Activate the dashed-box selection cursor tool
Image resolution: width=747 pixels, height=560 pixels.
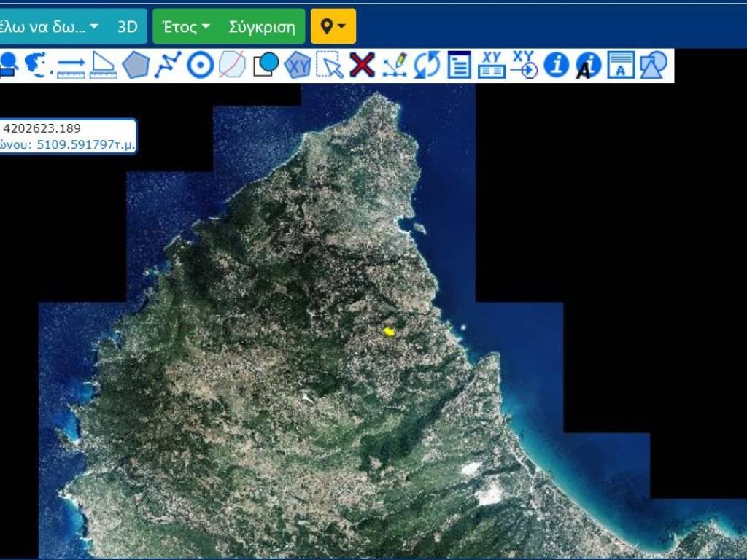point(330,66)
